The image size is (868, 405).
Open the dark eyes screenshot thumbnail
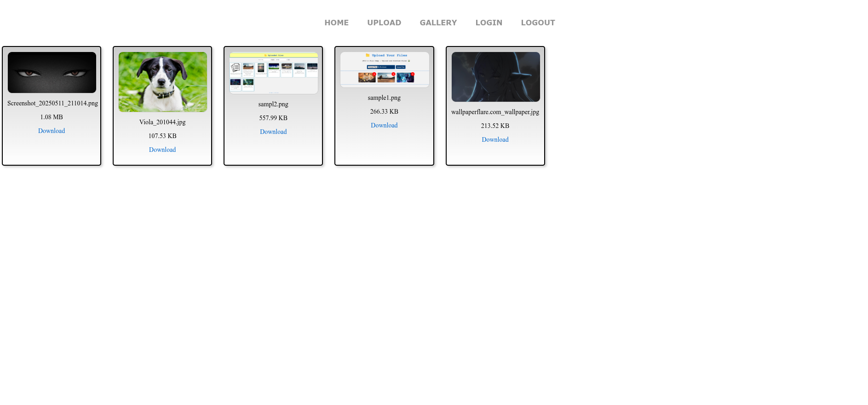[52, 72]
